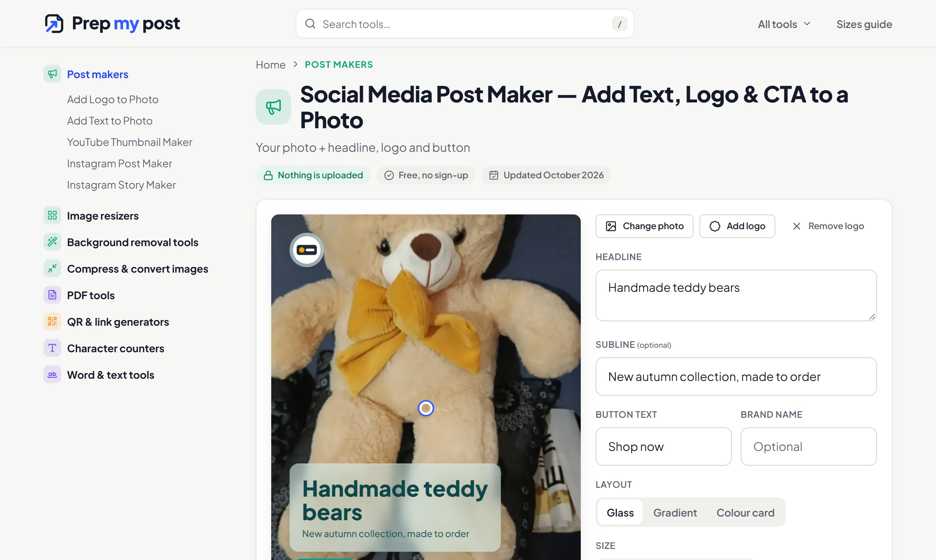The height and width of the screenshot is (560, 936).
Task: Click the Change photo button
Action: coord(644,226)
